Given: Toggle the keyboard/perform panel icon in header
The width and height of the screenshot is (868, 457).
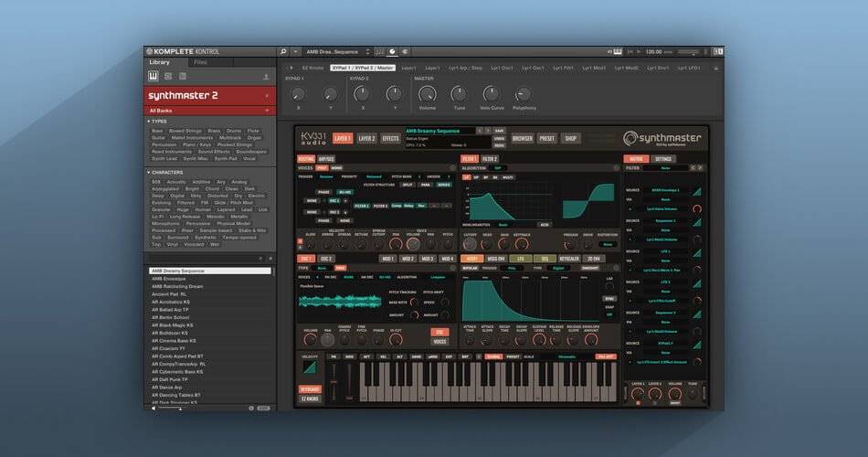Looking at the screenshot, I should (380, 51).
